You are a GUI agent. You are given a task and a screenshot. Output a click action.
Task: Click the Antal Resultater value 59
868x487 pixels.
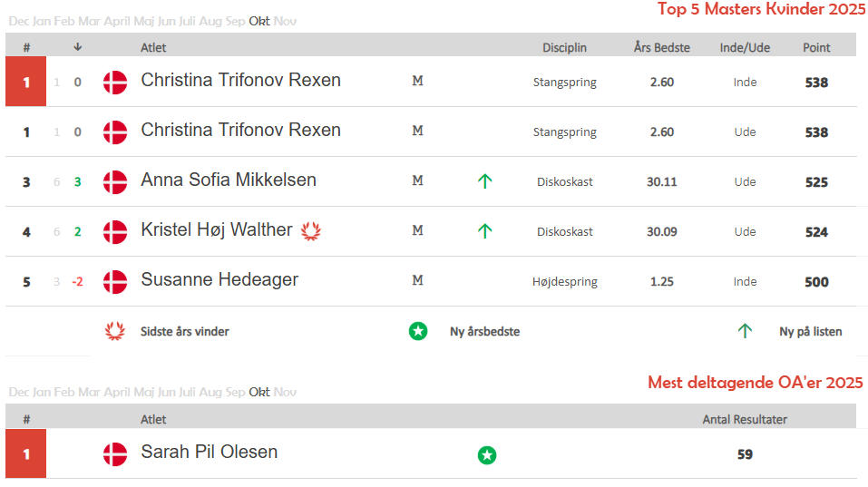coord(745,454)
